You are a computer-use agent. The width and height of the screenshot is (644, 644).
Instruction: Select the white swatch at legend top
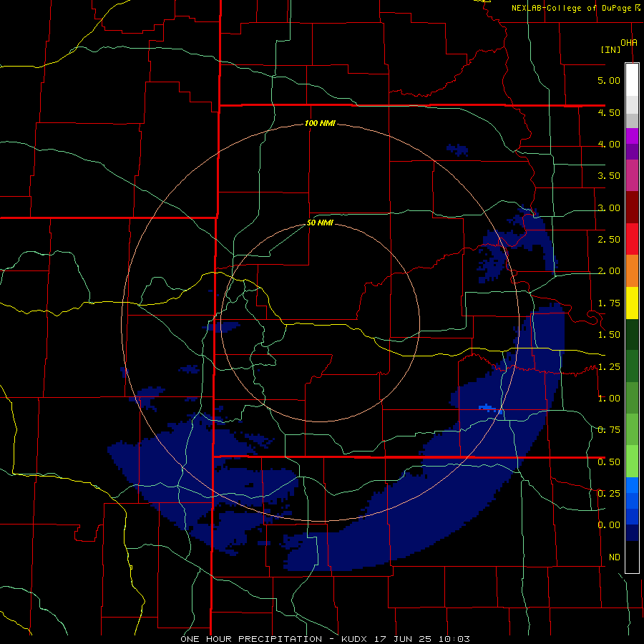click(x=632, y=79)
